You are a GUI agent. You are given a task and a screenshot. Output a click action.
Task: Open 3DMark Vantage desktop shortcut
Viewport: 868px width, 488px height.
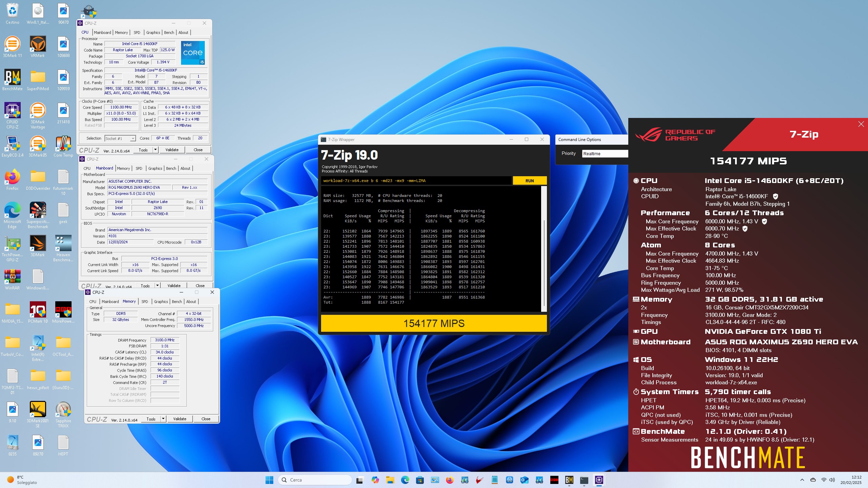tap(38, 115)
